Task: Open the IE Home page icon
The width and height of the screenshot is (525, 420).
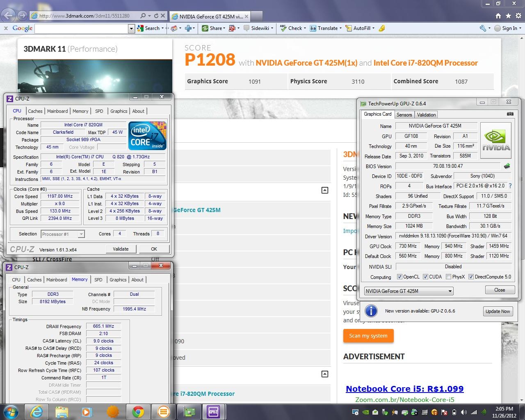Action: pyautogui.click(x=498, y=16)
